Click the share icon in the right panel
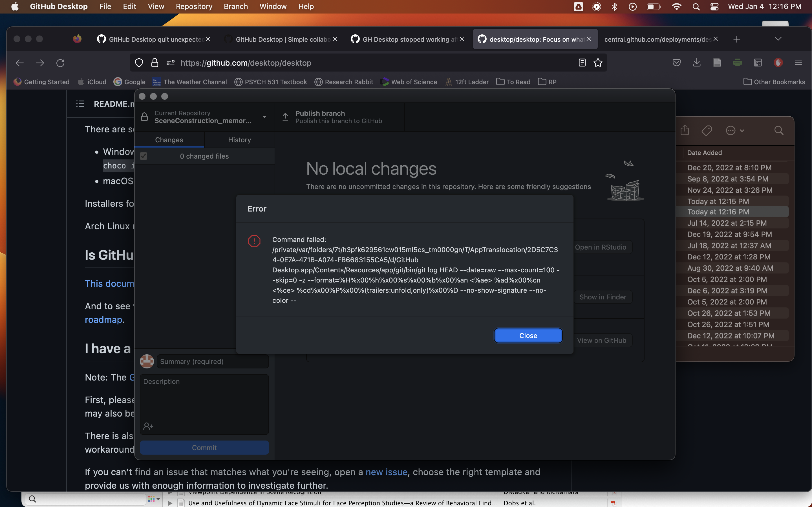This screenshot has height=507, width=812. (685, 130)
